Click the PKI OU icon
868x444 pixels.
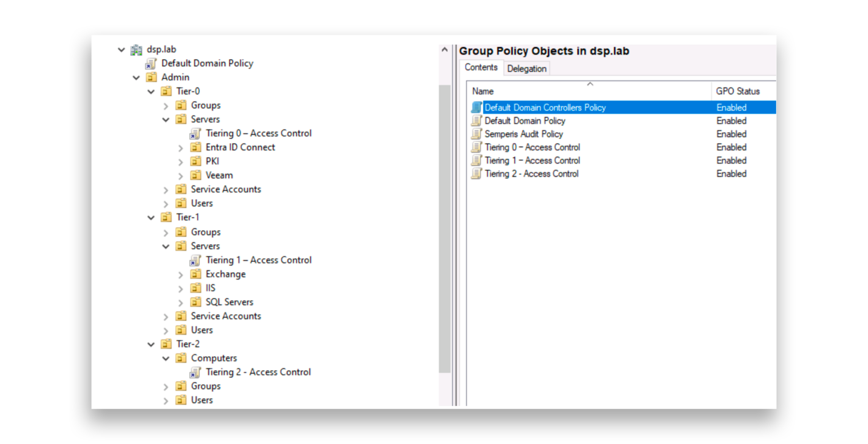[x=196, y=161]
